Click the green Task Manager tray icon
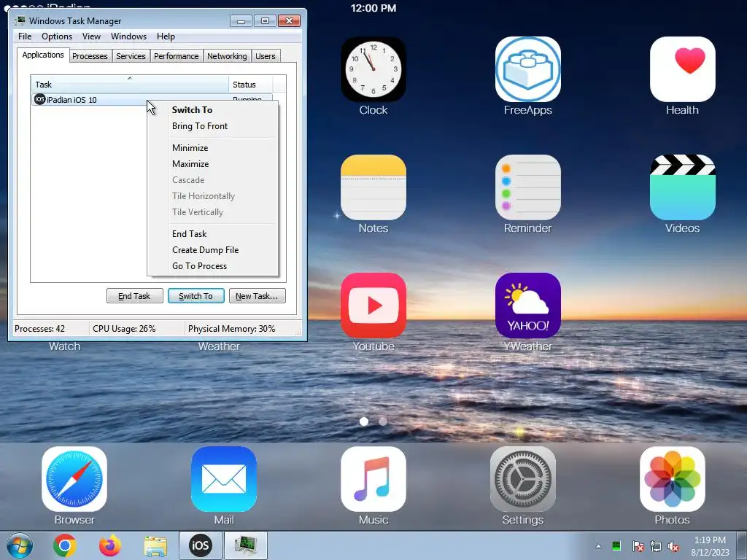Image resolution: width=747 pixels, height=560 pixels. point(616,546)
